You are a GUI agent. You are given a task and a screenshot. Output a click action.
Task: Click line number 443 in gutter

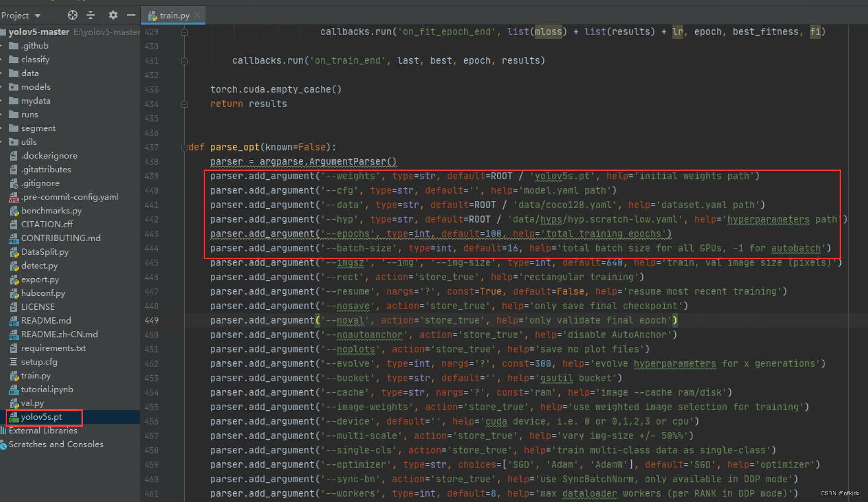tap(152, 234)
